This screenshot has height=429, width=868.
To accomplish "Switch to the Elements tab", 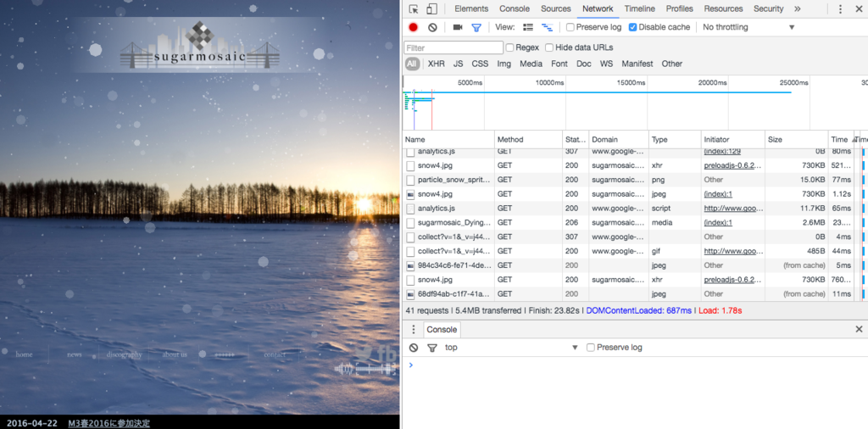I will click(x=471, y=8).
